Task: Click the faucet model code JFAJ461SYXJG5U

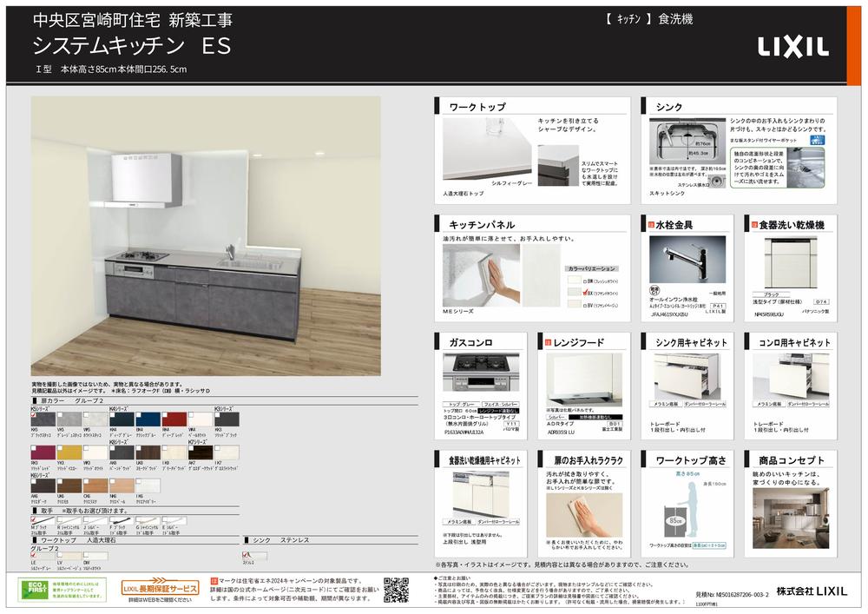Action: (668, 314)
